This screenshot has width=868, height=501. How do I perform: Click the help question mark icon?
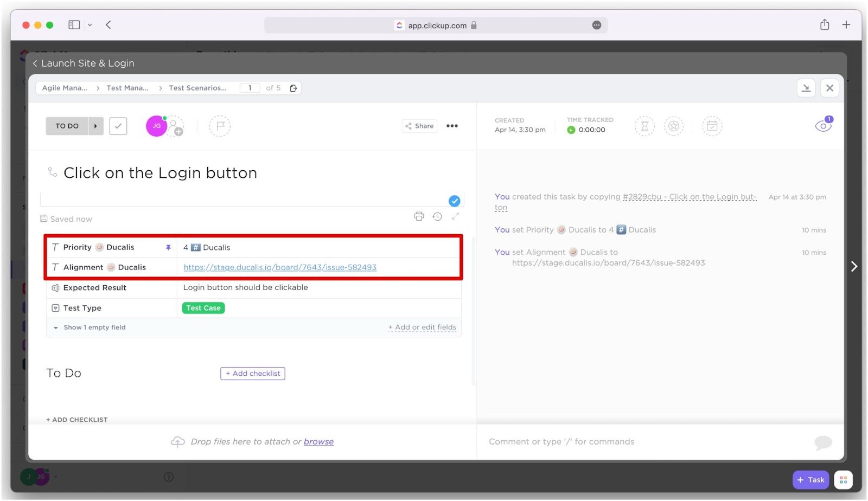point(169,477)
